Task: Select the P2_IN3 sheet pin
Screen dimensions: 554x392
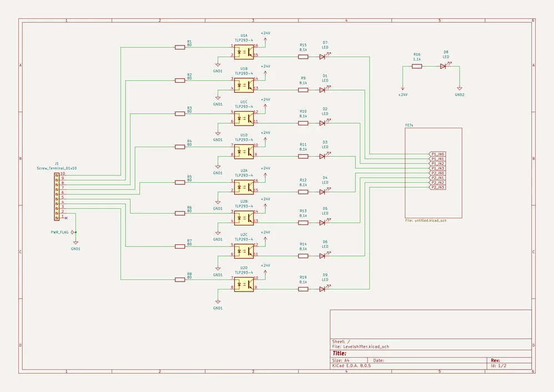Action: pyautogui.click(x=437, y=187)
